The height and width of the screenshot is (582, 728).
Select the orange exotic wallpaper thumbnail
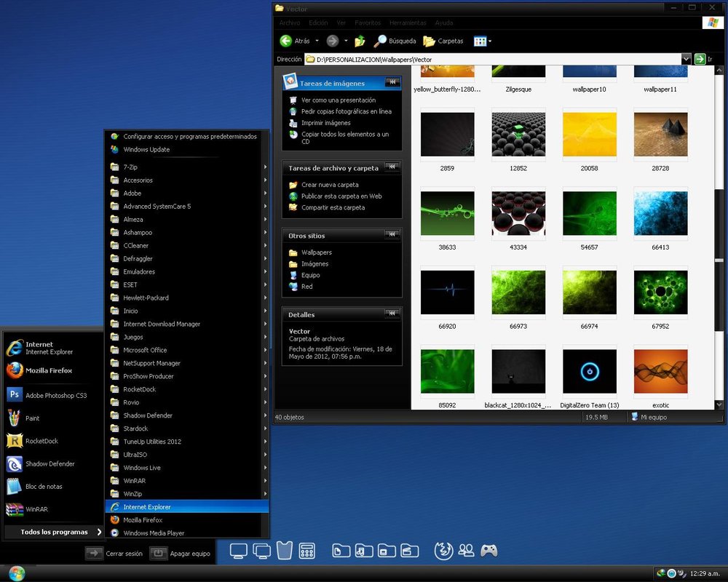pos(660,372)
